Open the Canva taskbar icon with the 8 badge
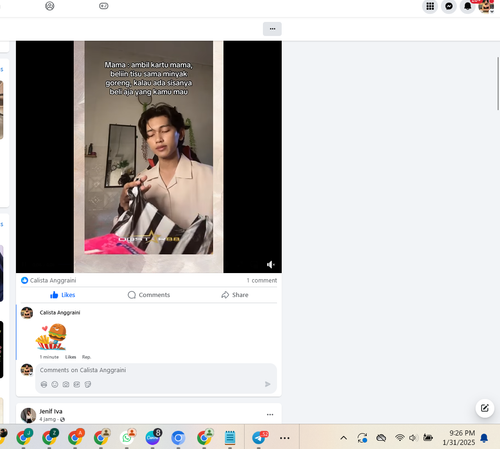This screenshot has width=500, height=449. tap(153, 437)
